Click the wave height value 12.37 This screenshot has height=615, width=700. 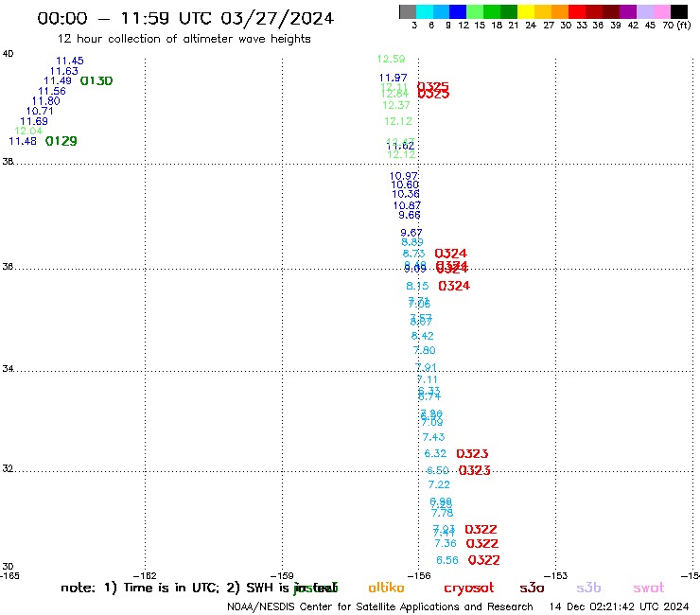coord(396,105)
